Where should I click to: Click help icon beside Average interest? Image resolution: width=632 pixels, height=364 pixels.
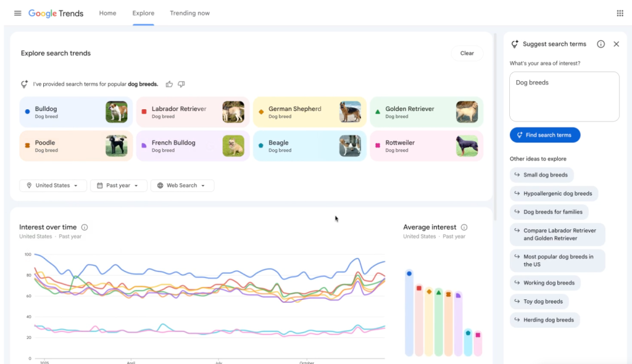click(x=464, y=227)
